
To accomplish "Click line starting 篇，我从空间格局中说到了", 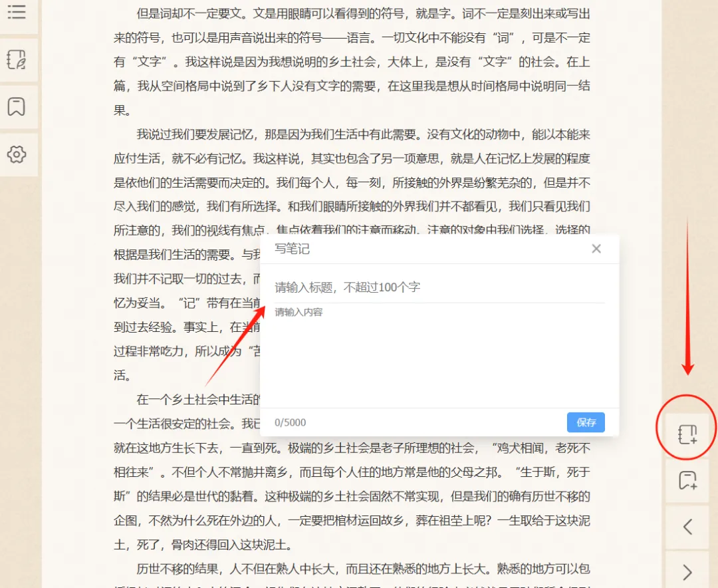I will point(352,86).
